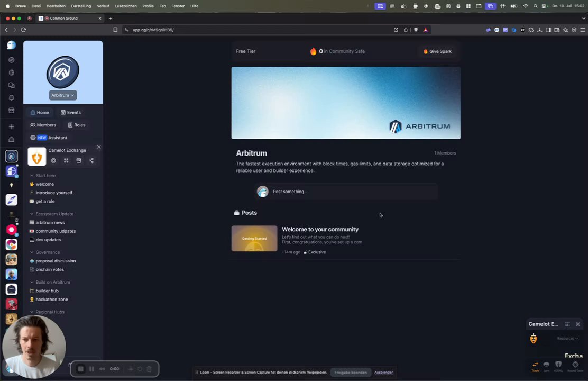
Task: Open the notifications bell in left rail
Action: (11, 97)
